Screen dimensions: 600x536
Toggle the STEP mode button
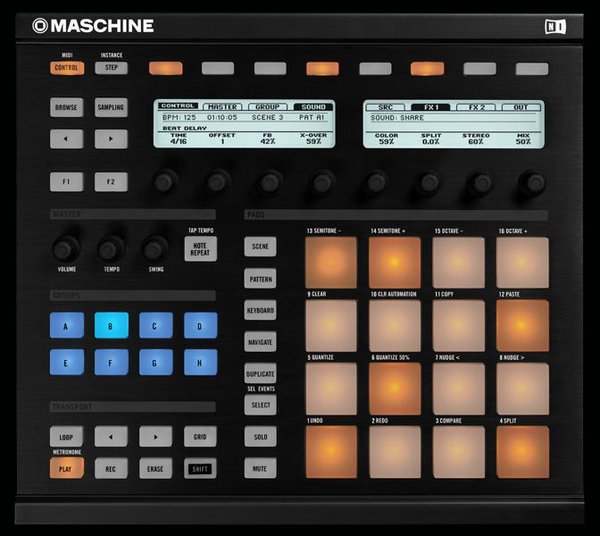point(111,68)
